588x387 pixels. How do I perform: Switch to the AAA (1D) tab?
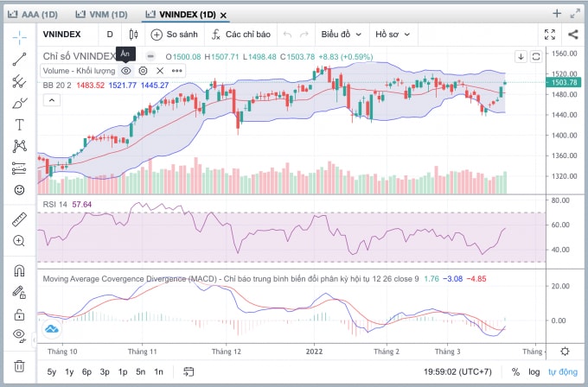(x=33, y=15)
